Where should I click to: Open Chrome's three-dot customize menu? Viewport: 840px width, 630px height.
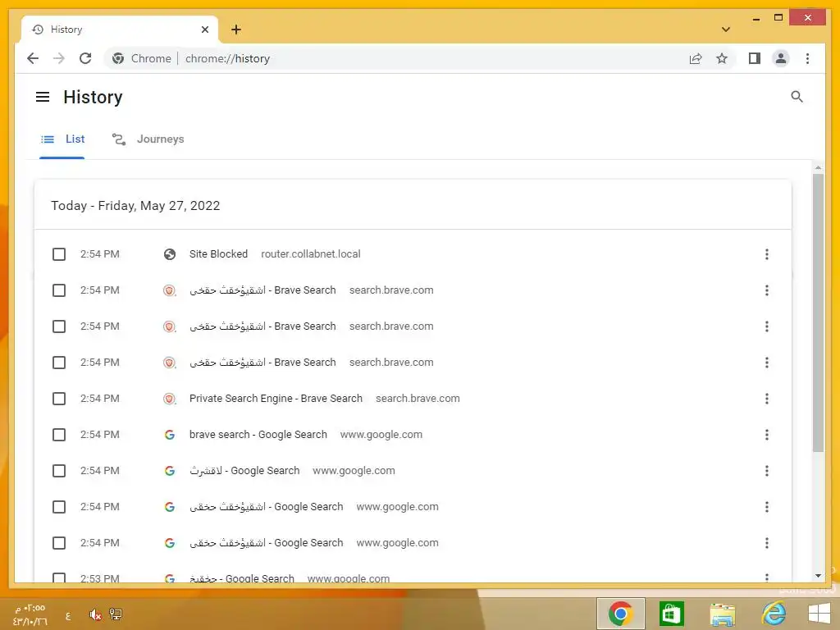(x=807, y=58)
